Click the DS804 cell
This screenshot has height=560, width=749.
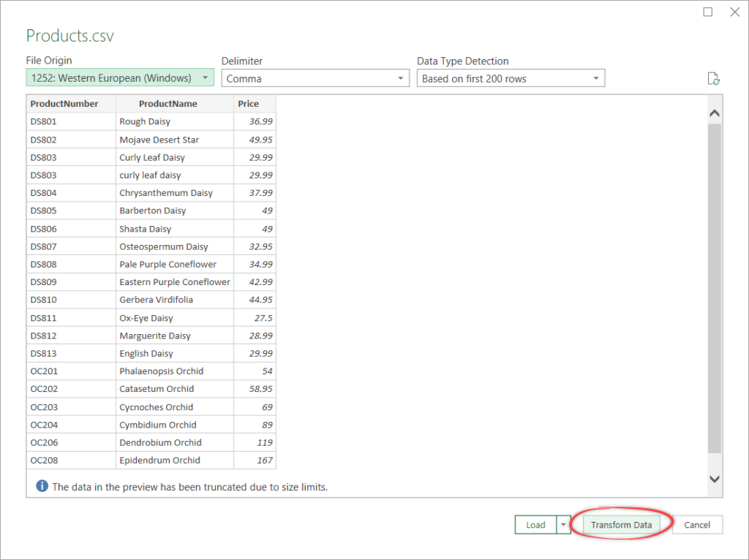(71, 192)
